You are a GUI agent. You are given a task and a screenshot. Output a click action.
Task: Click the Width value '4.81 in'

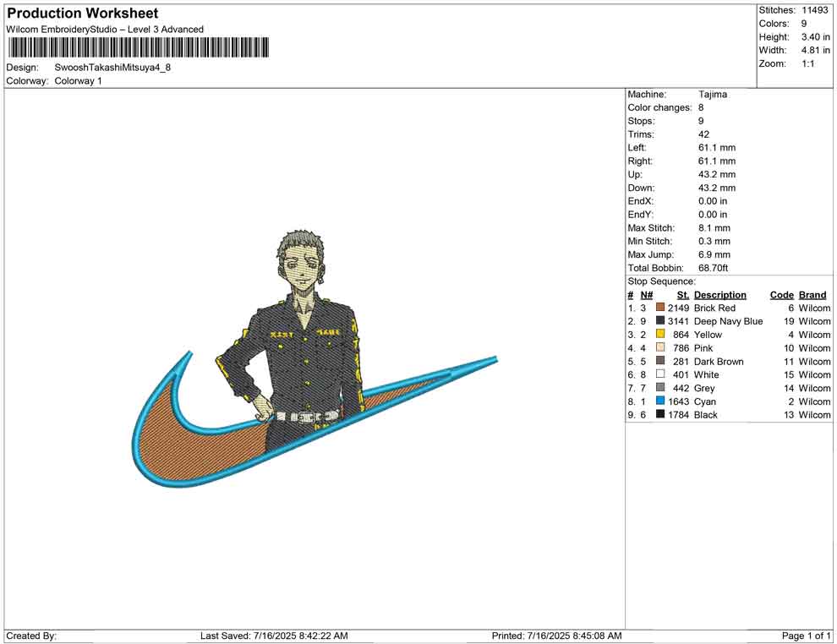point(815,50)
